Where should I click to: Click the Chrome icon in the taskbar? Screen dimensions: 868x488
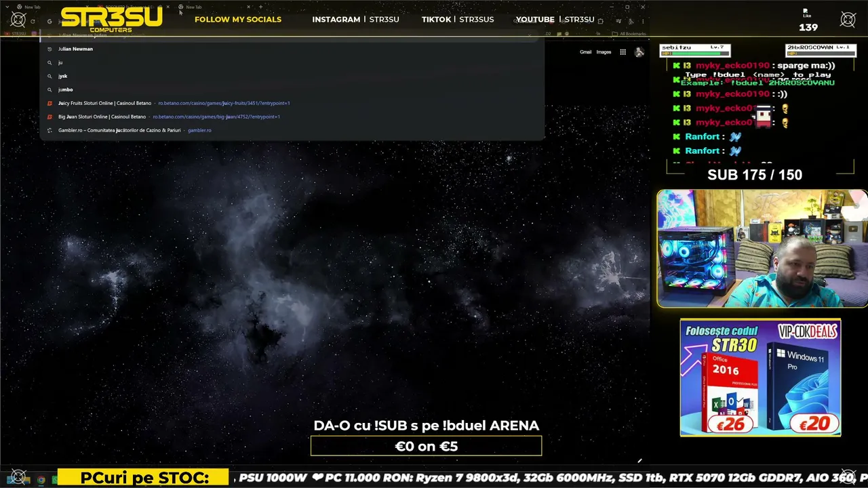pos(41,480)
